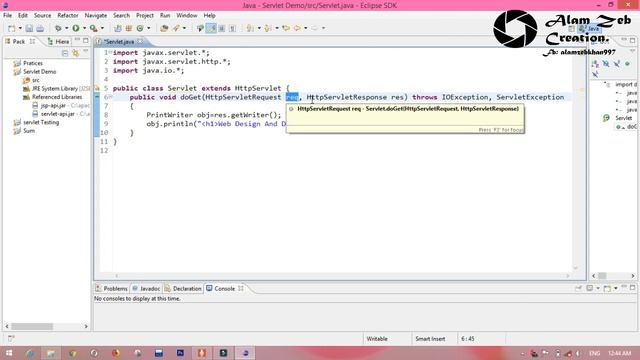Click the Display Selected Console icon
Image resolution: width=640 pixels, height=360 pixels.
(591, 289)
